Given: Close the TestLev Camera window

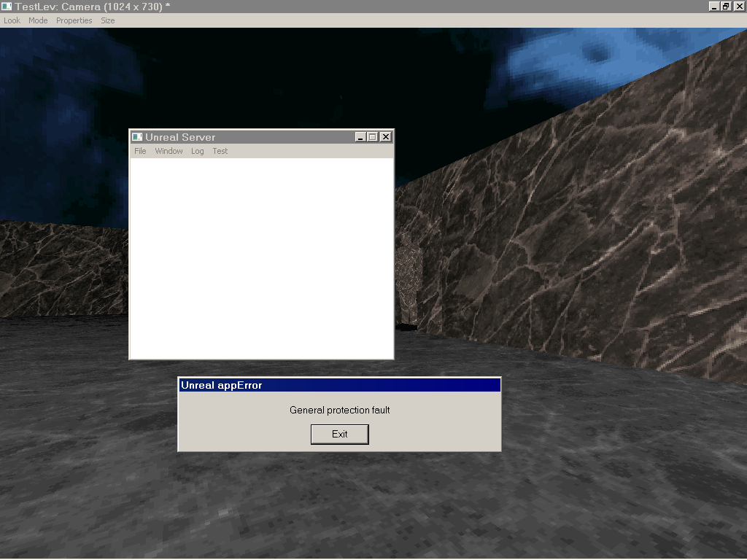Looking at the screenshot, I should pos(740,6).
